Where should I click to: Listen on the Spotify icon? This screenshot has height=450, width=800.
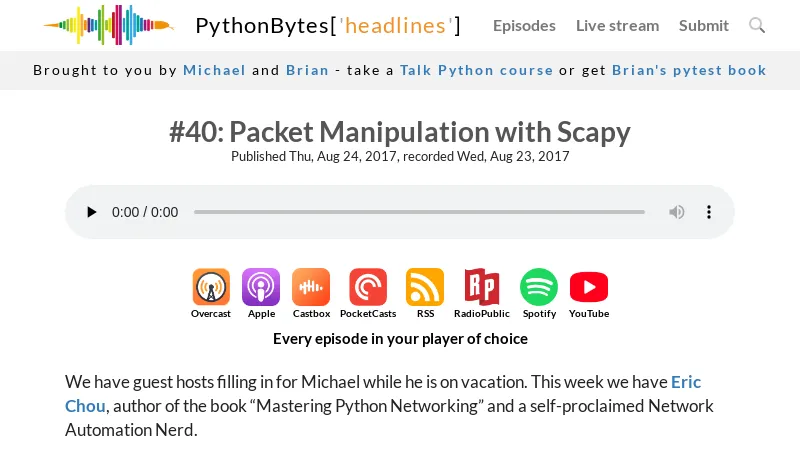(539, 287)
